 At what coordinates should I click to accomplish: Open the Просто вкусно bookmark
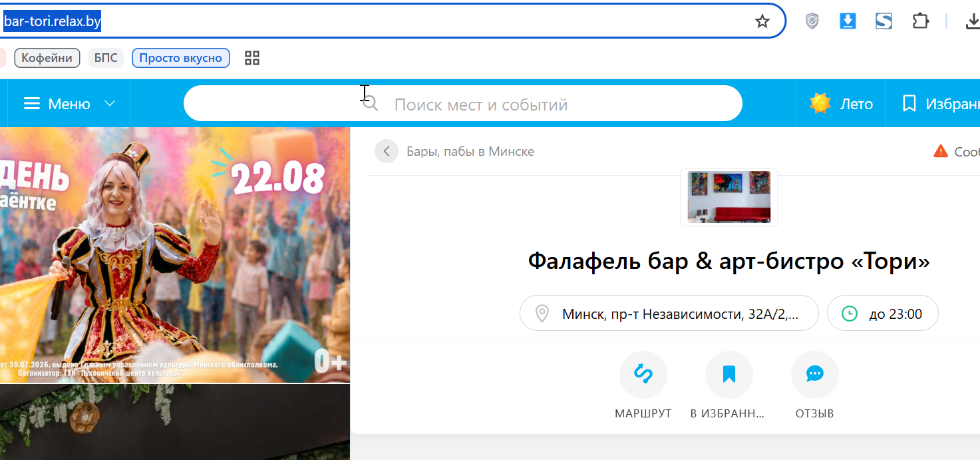tap(181, 58)
